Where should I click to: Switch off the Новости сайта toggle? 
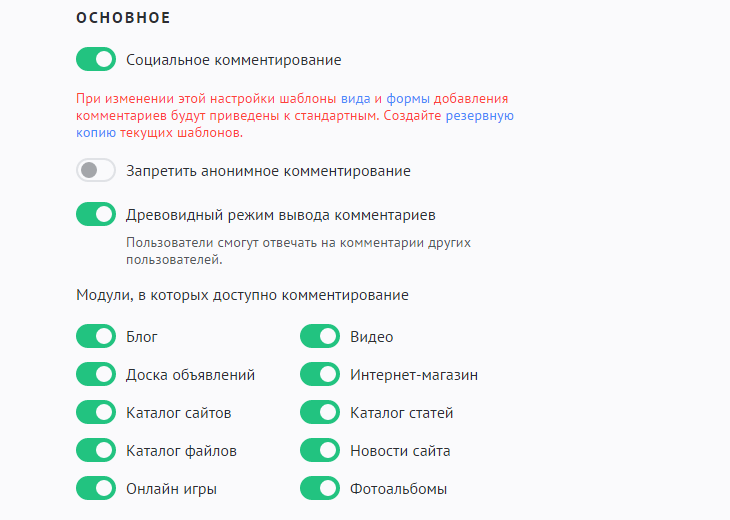point(320,451)
